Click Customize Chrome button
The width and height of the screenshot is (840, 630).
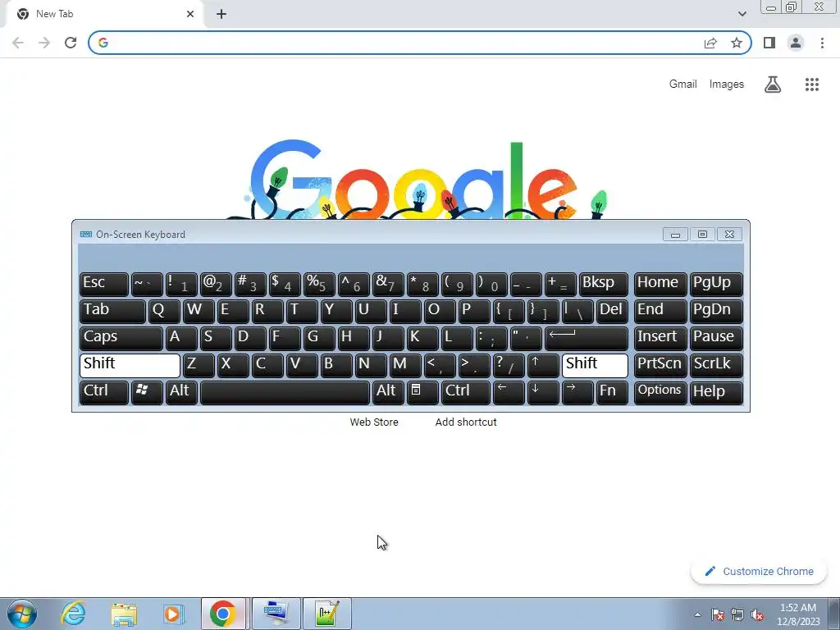point(759,572)
